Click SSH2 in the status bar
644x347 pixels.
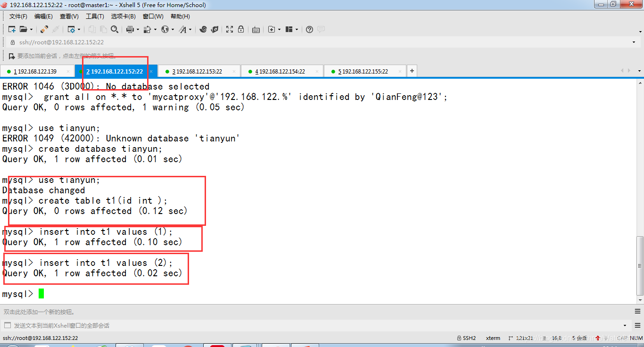tap(467, 338)
